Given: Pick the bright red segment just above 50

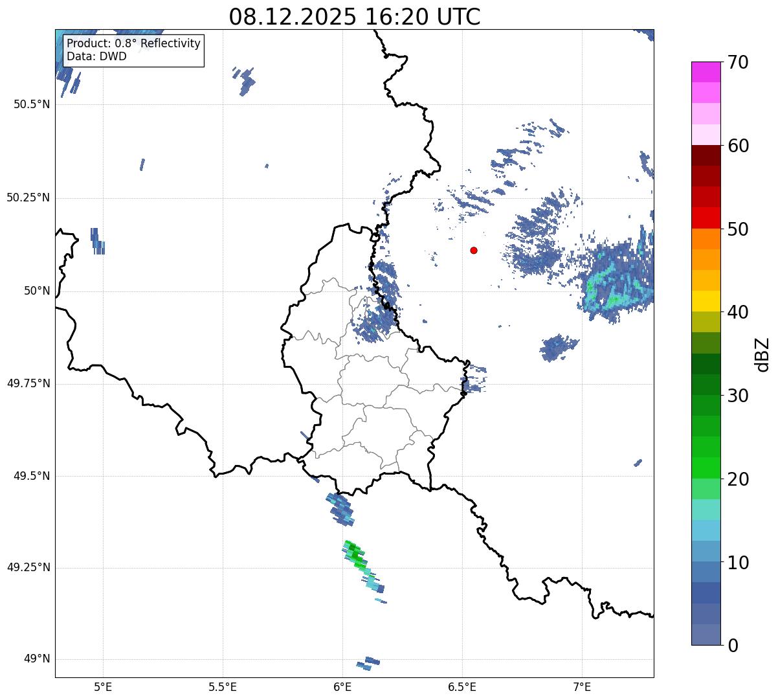Looking at the screenshot, I should tap(706, 218).
